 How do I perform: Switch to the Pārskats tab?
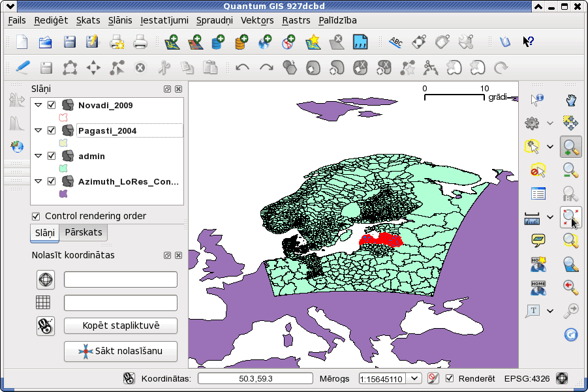(x=84, y=232)
